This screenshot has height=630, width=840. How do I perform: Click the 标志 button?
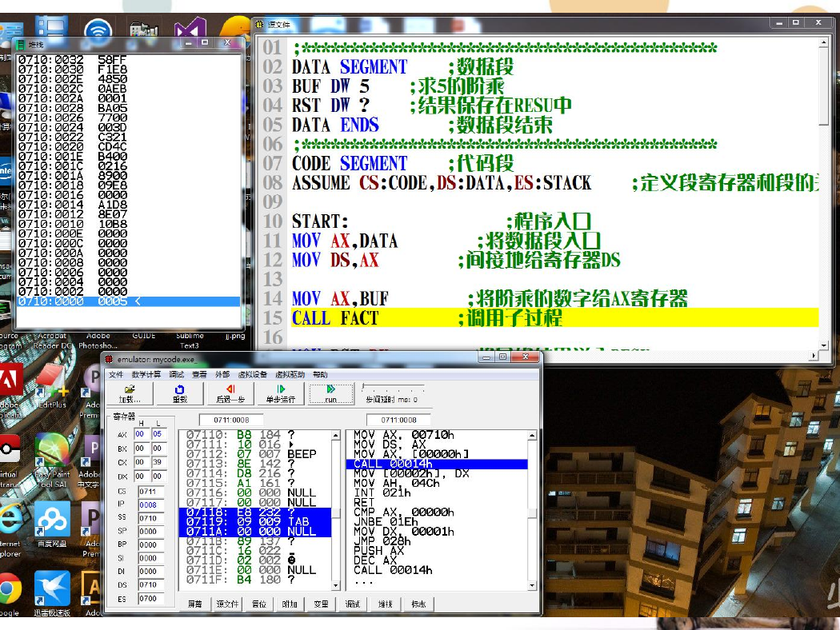tap(418, 604)
